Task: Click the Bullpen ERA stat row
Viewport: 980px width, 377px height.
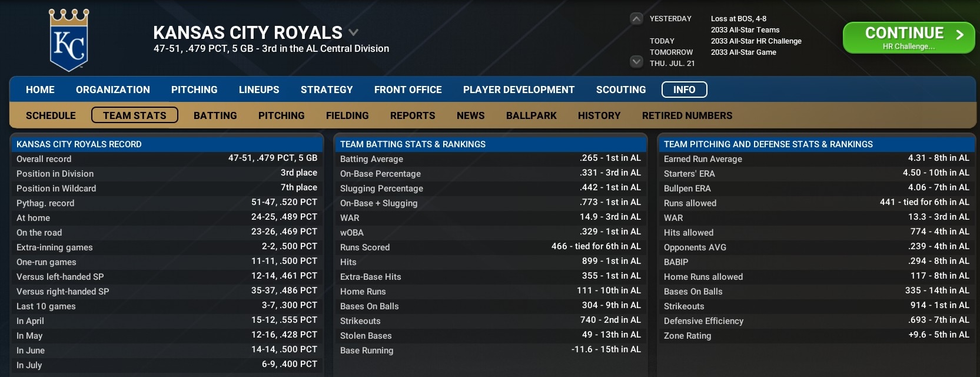Action: click(816, 188)
